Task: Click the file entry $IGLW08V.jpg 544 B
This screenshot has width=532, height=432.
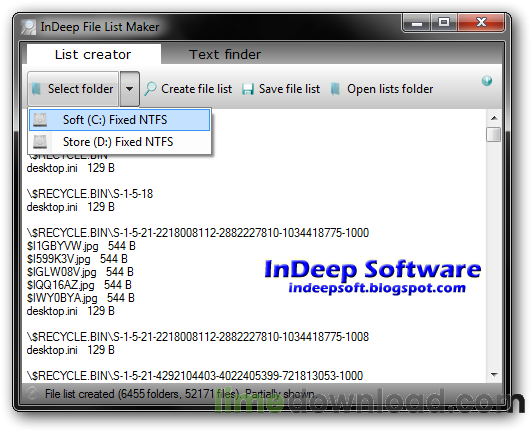Action: [80, 272]
